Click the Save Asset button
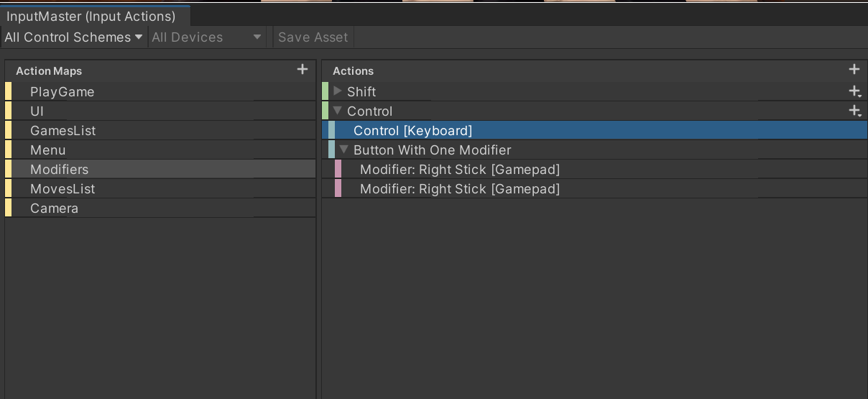 tap(313, 37)
